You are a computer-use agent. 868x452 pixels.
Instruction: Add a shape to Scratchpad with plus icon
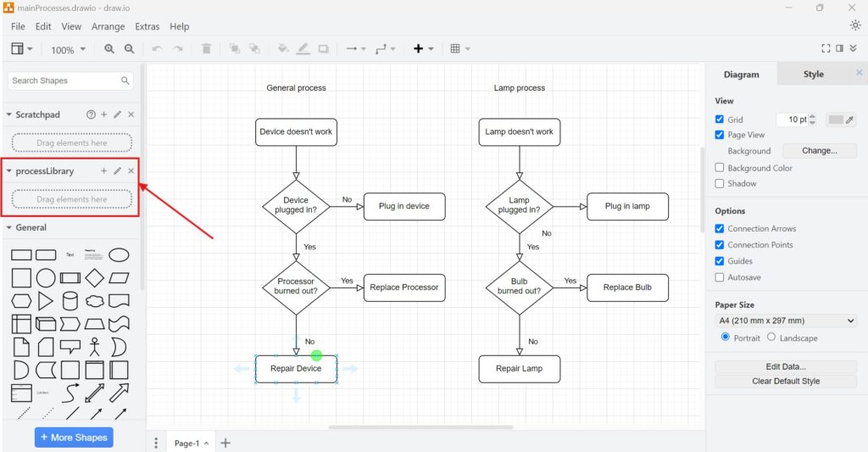point(104,114)
